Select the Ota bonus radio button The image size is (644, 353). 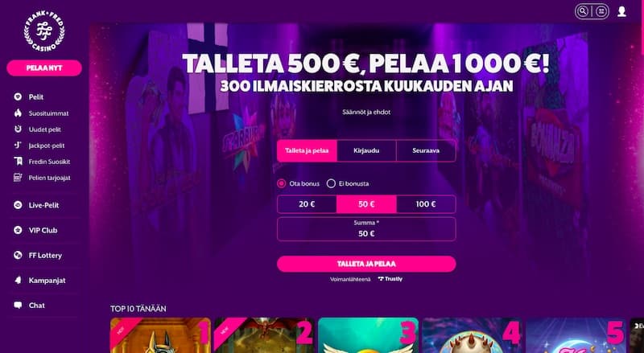pyautogui.click(x=281, y=183)
